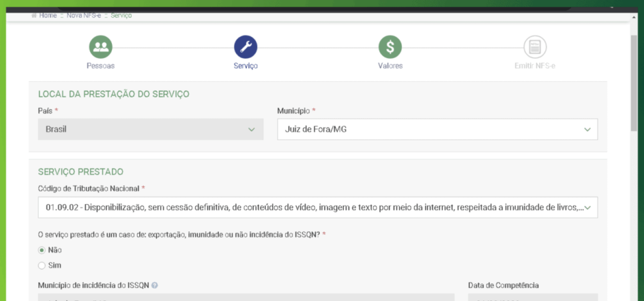Click the Emitir NFS-e document icon
644x301 pixels.
point(535,47)
